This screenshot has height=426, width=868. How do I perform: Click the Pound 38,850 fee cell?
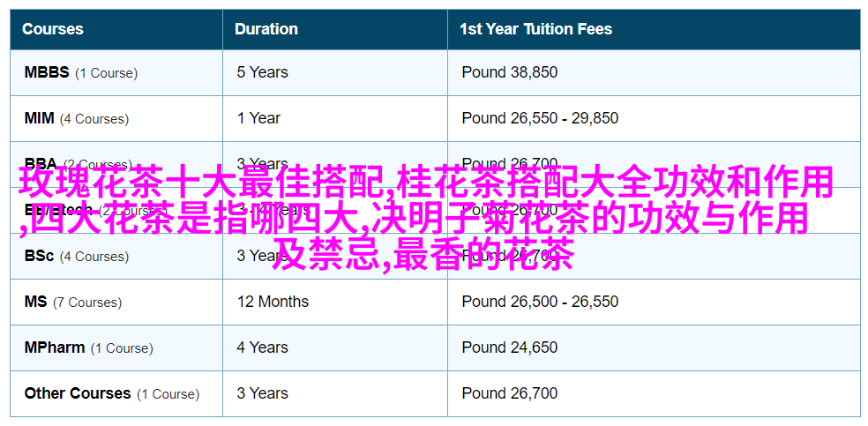[509, 72]
